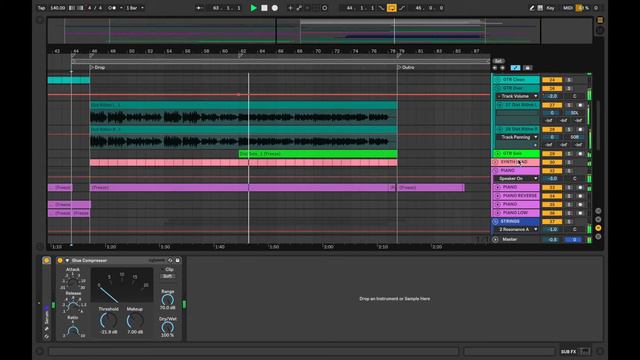Solo the PIANO REVERSE track
This screenshot has width=640, height=360.
pyautogui.click(x=569, y=196)
